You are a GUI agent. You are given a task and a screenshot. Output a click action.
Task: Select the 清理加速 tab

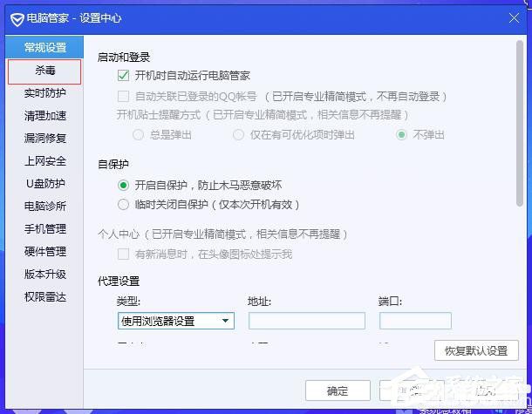point(44,116)
